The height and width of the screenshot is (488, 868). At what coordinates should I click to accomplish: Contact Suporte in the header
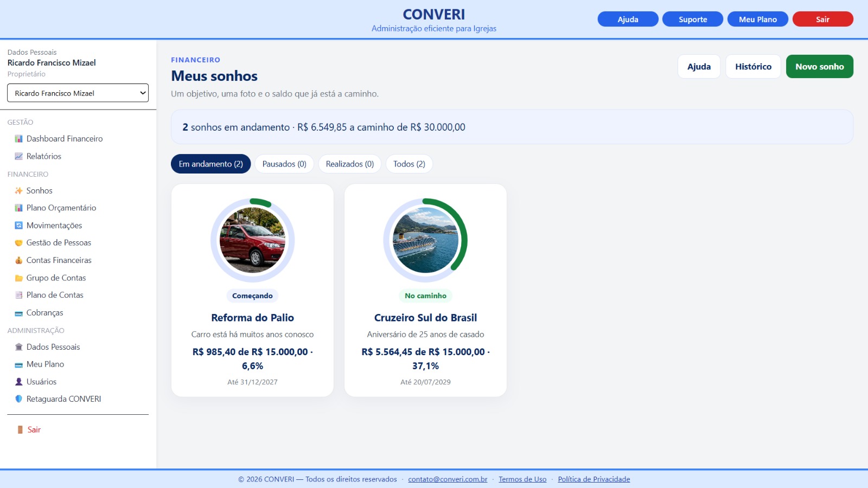tap(693, 19)
